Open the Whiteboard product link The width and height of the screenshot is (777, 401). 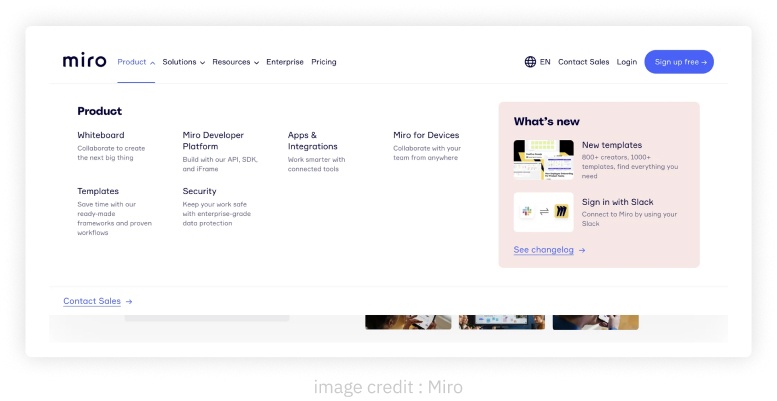coord(101,135)
